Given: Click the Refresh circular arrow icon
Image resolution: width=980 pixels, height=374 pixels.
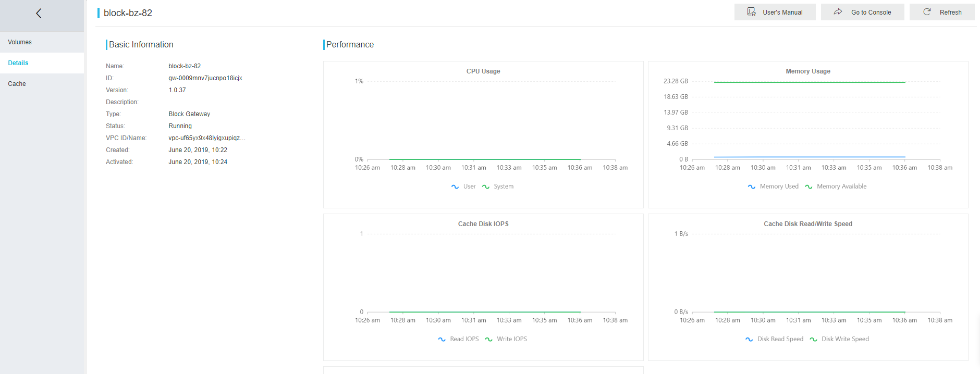Looking at the screenshot, I should (x=927, y=11).
